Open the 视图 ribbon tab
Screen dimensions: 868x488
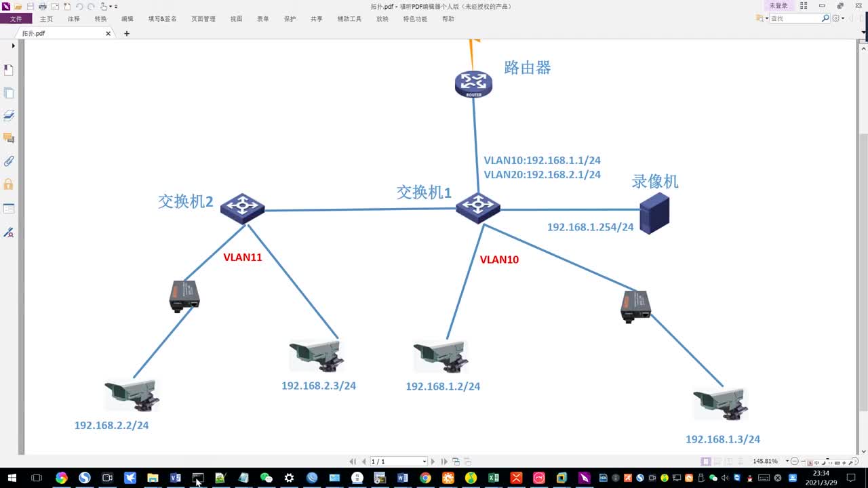[236, 19]
